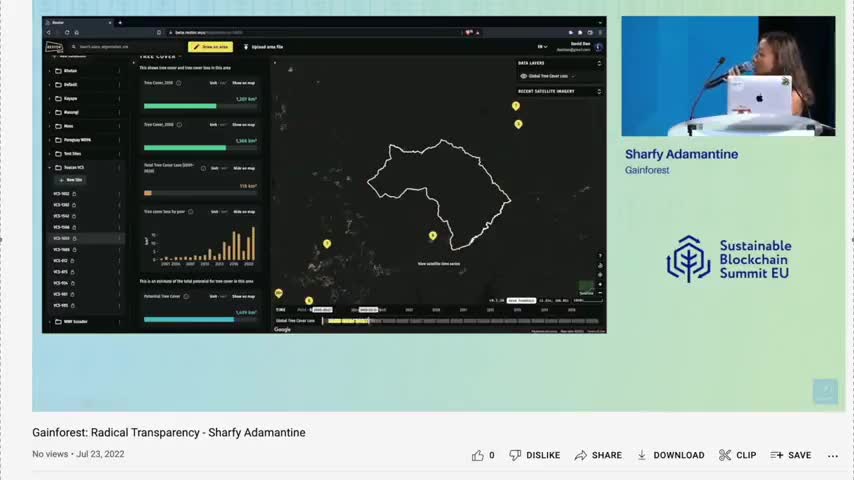The image size is (854, 480).
Task: Open options menu for Bhutan folder
Action: [119, 71]
